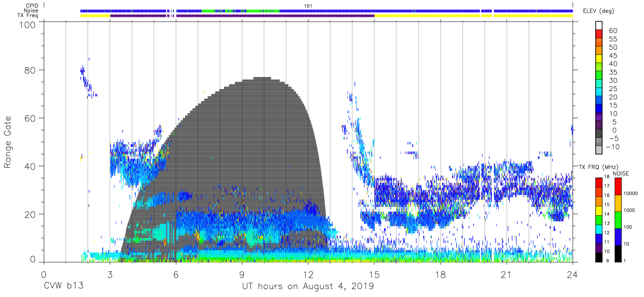Select the 10000 label on NOISE colorbar
644x297 pixels.
[x=632, y=193]
